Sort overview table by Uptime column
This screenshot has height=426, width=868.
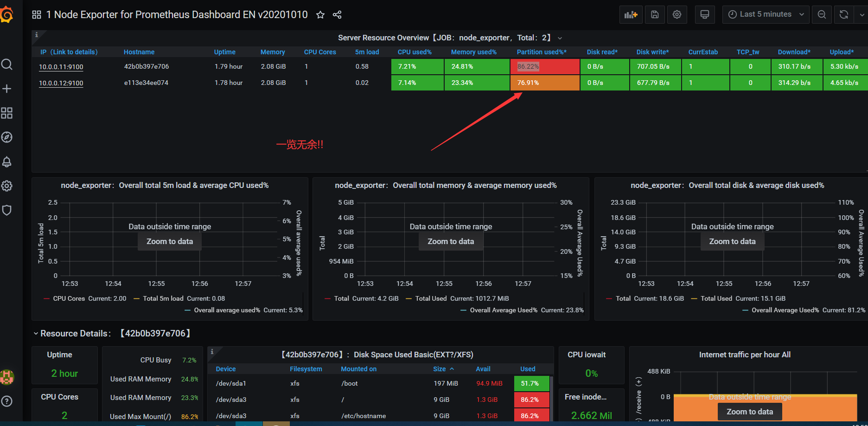pos(225,52)
